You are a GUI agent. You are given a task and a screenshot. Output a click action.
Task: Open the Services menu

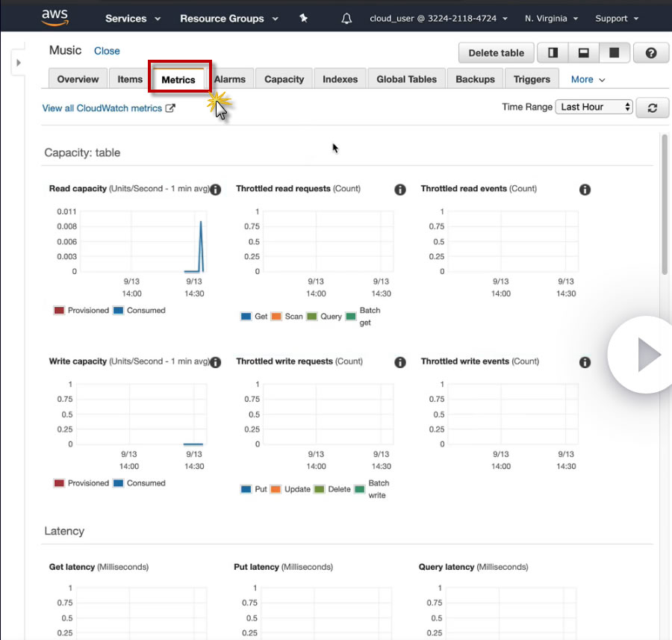pyautogui.click(x=132, y=19)
